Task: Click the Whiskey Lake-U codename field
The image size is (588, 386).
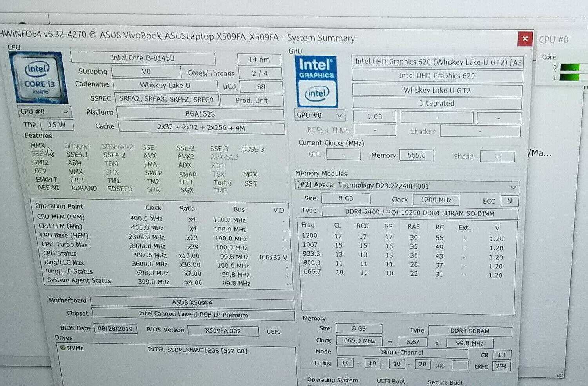Action: tap(165, 85)
